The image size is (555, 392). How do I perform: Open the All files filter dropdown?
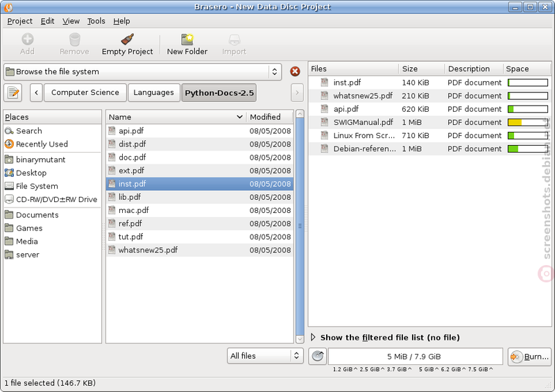pos(265,356)
